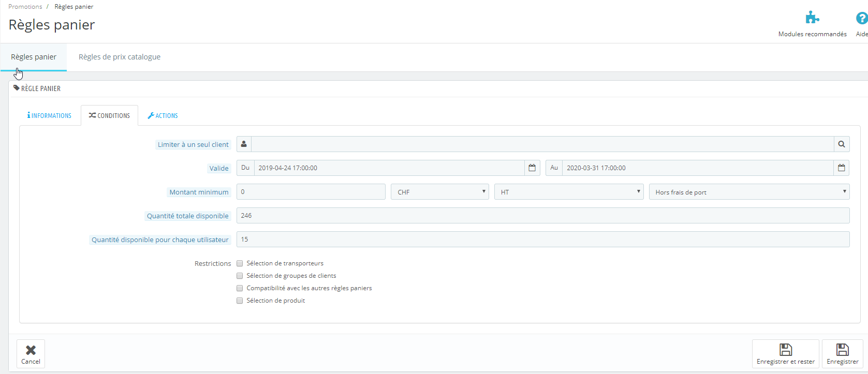The height and width of the screenshot is (374, 868).
Task: Click the Enregistrer floppy disk icon
Action: [x=843, y=349]
